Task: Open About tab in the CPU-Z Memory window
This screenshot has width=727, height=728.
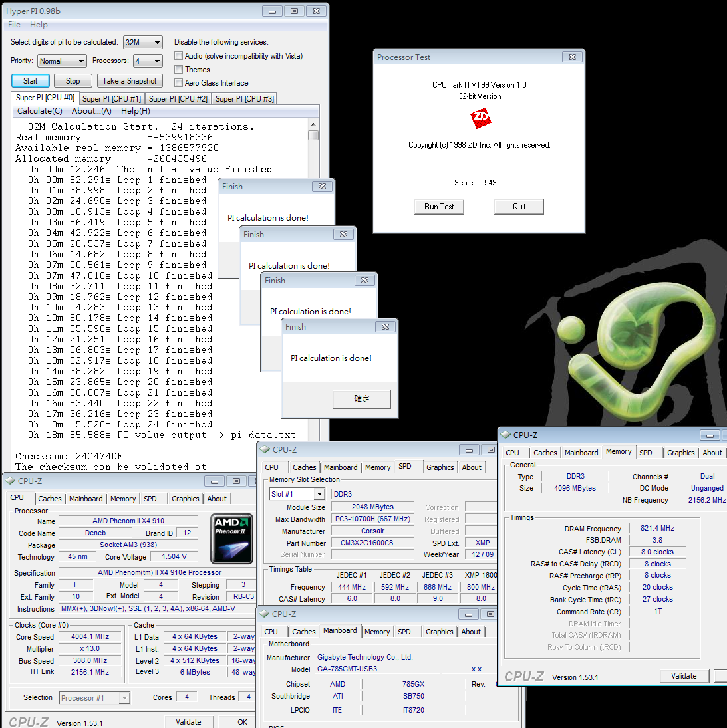Action: coord(712,453)
